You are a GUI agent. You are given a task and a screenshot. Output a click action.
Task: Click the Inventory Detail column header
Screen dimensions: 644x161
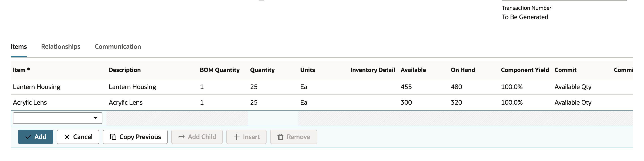pyautogui.click(x=373, y=70)
